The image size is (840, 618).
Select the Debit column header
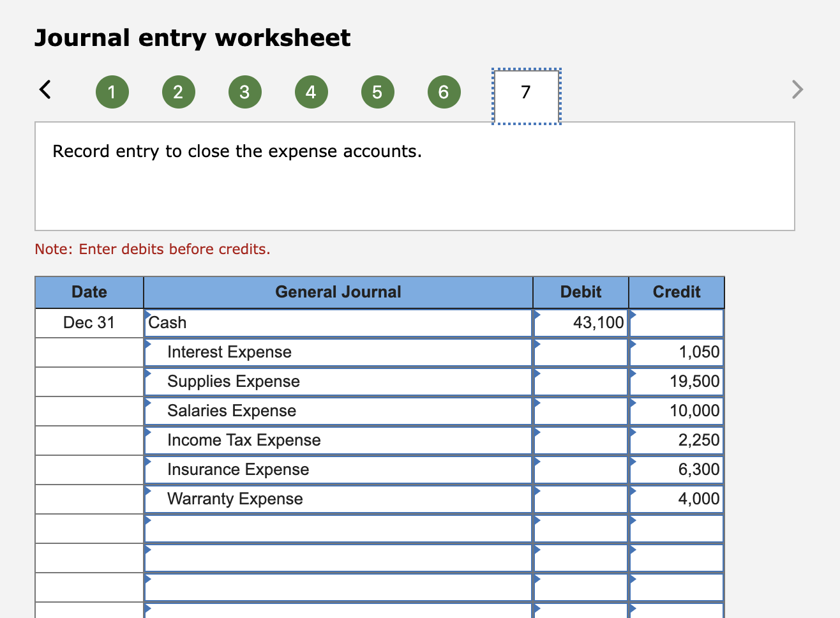click(581, 292)
